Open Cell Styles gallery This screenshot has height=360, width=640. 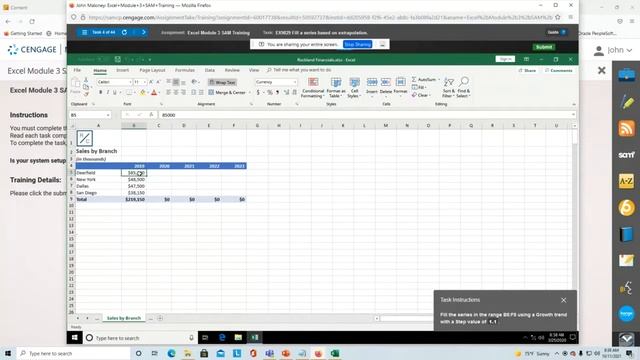(354, 87)
